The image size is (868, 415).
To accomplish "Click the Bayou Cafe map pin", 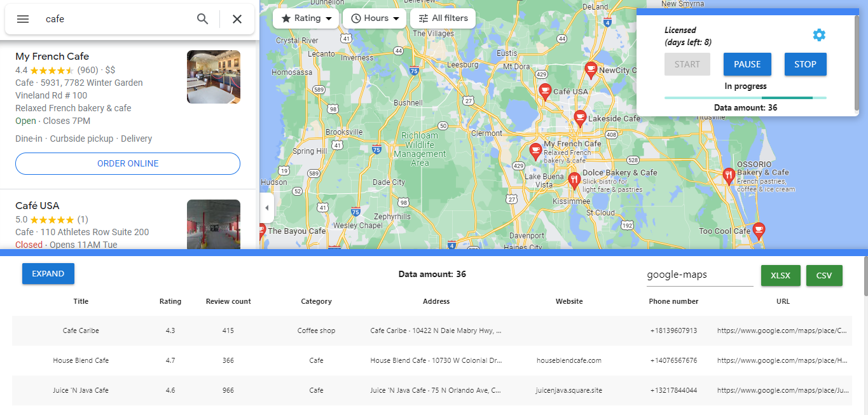I will (262, 231).
